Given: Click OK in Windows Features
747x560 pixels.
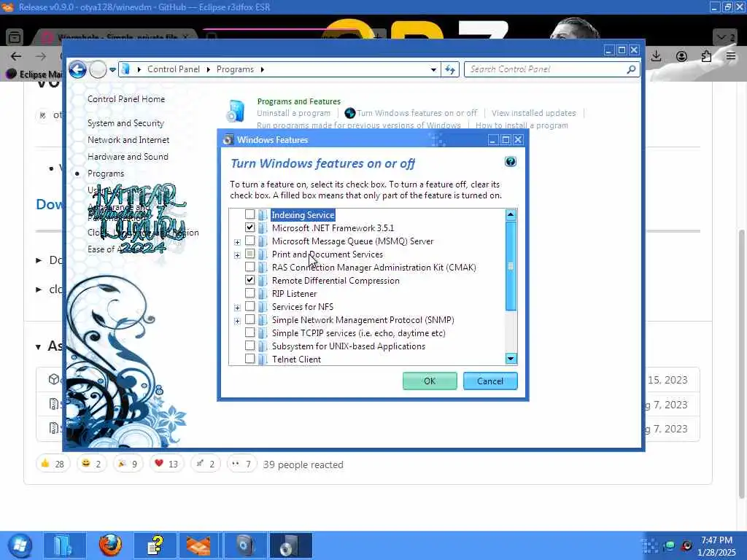Looking at the screenshot, I should pos(430,381).
